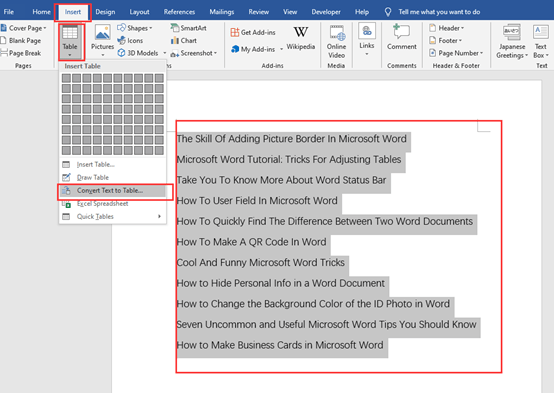The width and height of the screenshot is (554, 393).
Task: Insert a Text Box
Action: point(541,41)
